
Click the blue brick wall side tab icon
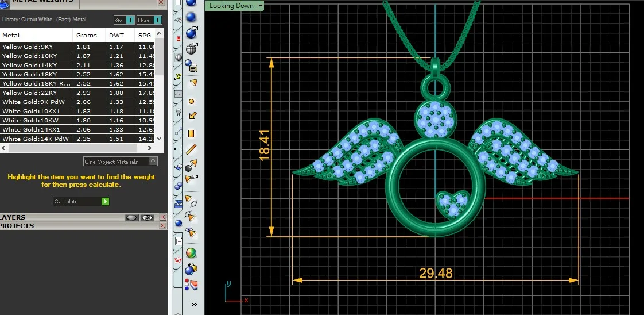coord(179,204)
